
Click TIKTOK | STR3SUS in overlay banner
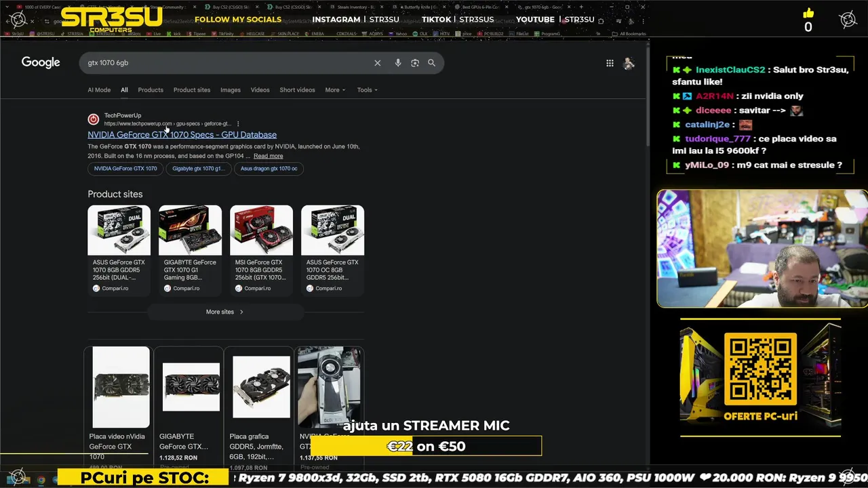(458, 20)
